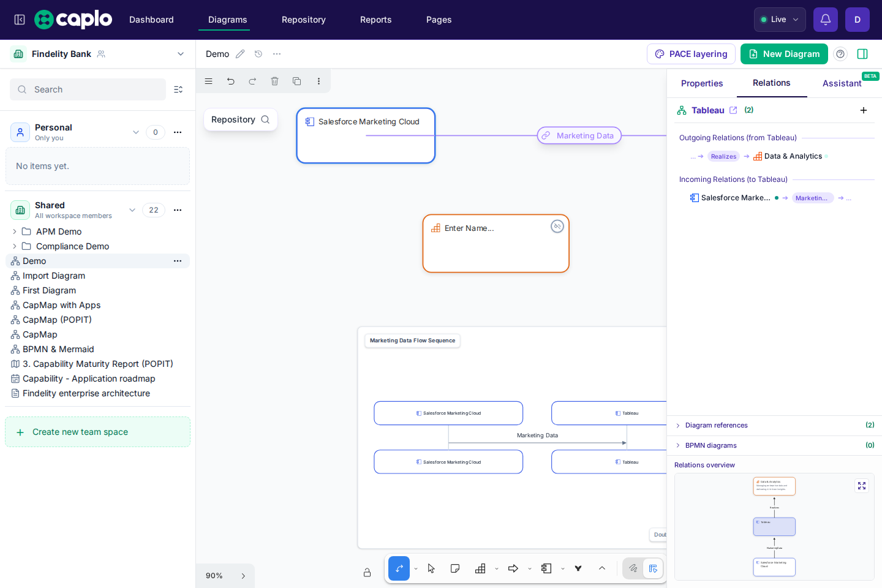Open notifications bell
The image size is (882, 588).
point(826,20)
